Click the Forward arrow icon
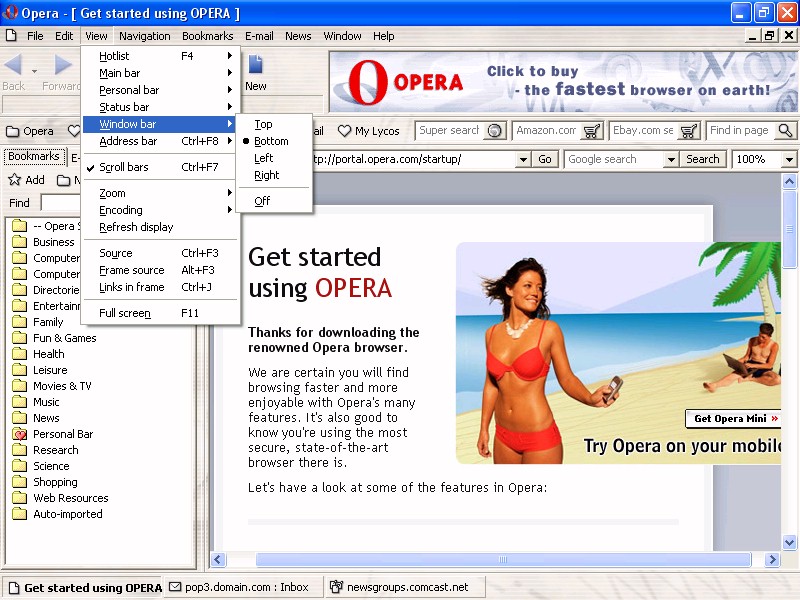Image resolution: width=800 pixels, height=600 pixels. click(63, 65)
